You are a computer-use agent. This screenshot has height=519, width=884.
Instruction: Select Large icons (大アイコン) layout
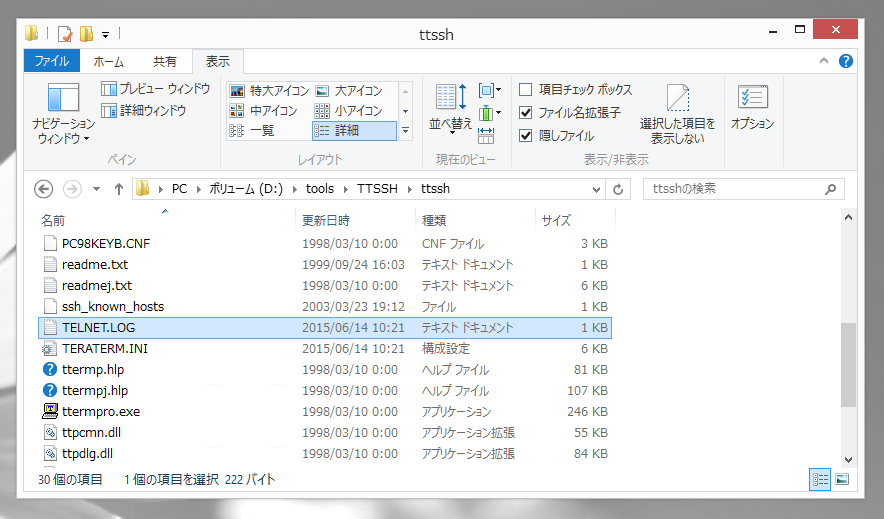pyautogui.click(x=349, y=91)
